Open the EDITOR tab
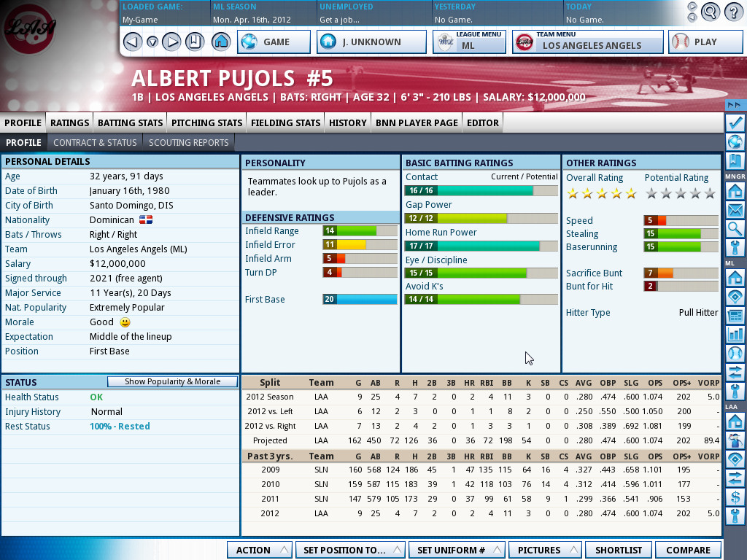 [x=483, y=122]
